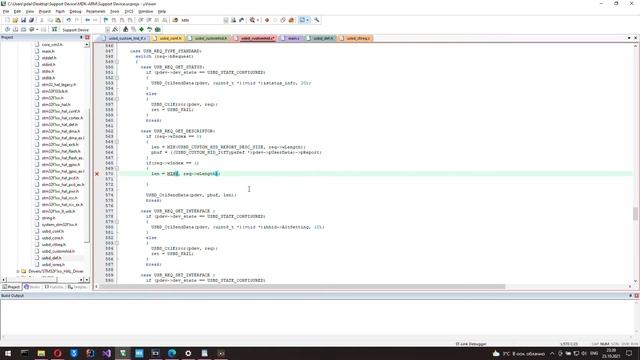Select core_cm3.h in the project tree
The image size is (640, 360).
(x=52, y=44)
